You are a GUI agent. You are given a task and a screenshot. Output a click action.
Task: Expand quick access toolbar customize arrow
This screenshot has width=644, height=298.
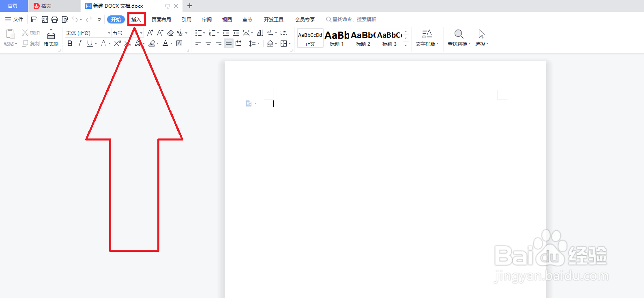(x=99, y=19)
